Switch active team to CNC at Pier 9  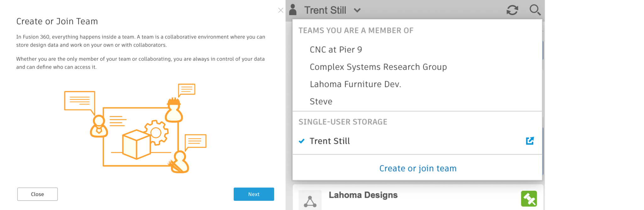(336, 49)
